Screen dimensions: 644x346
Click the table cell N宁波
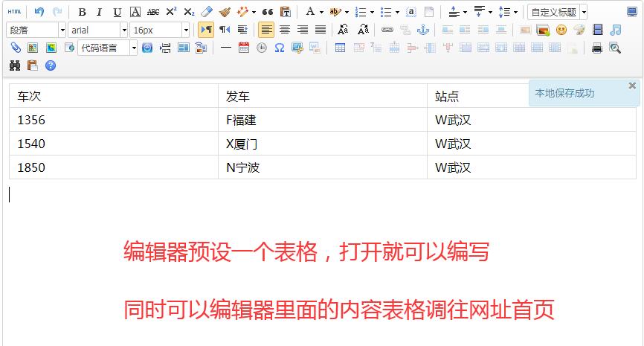(323, 167)
